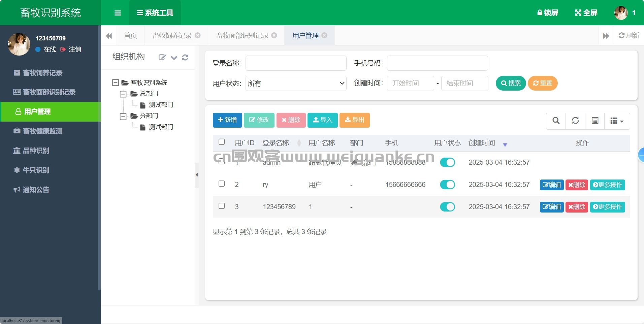
Task: Select 测试部门 under 分部门
Action: coord(161,127)
